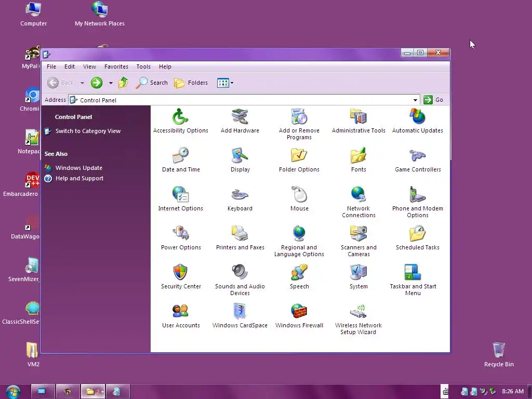
Task: Open Windows CardSpace icon
Action: tap(240, 316)
